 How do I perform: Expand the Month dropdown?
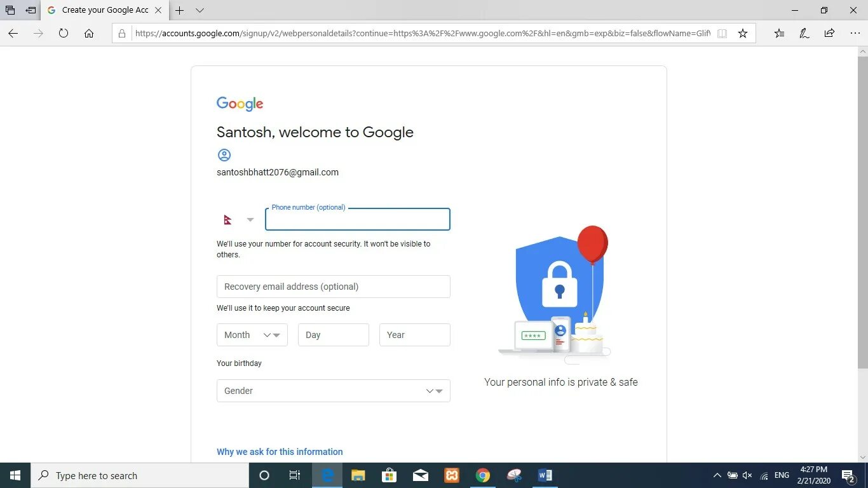click(x=252, y=335)
